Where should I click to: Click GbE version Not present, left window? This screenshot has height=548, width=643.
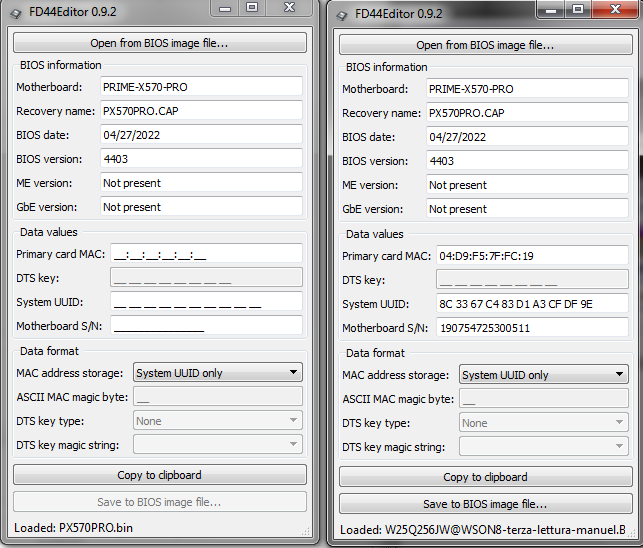coord(201,206)
